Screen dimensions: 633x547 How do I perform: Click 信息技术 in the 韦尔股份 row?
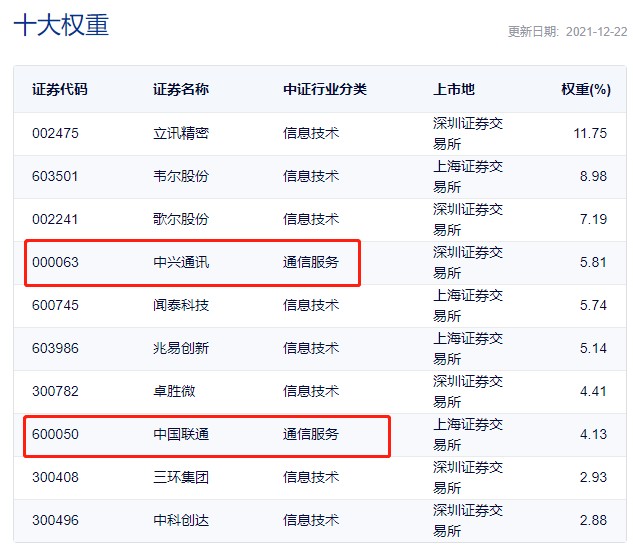[x=311, y=176]
